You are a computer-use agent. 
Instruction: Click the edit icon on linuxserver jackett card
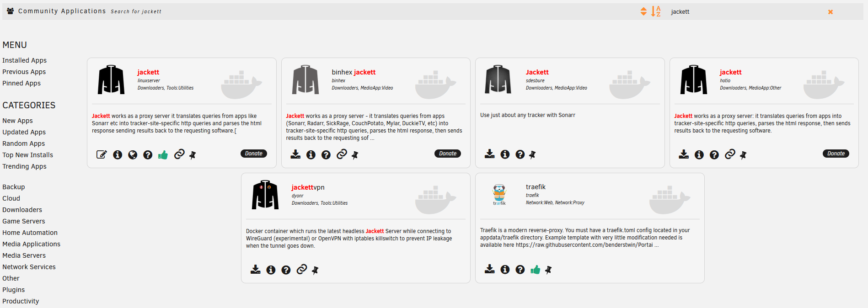click(x=102, y=154)
